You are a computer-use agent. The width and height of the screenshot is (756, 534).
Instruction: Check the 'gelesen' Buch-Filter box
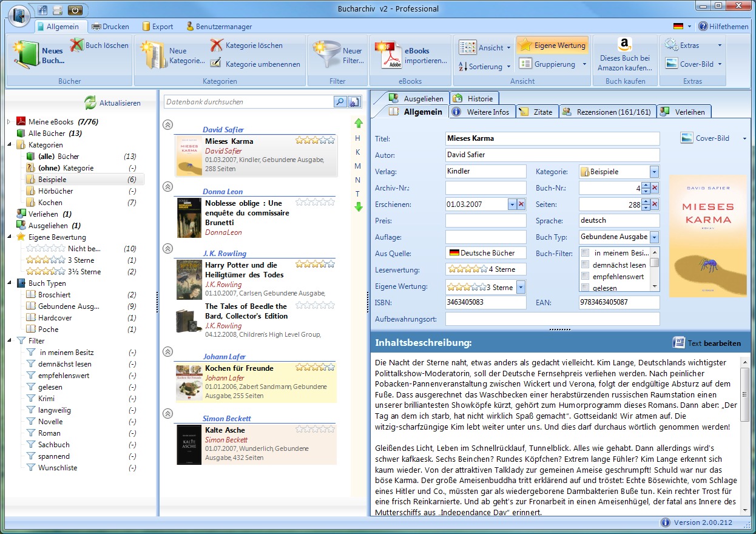pos(585,288)
